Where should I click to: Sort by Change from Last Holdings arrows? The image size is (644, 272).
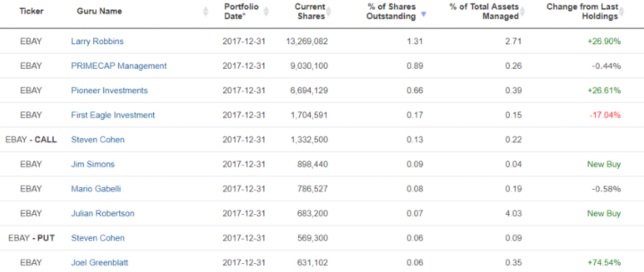coord(622,12)
